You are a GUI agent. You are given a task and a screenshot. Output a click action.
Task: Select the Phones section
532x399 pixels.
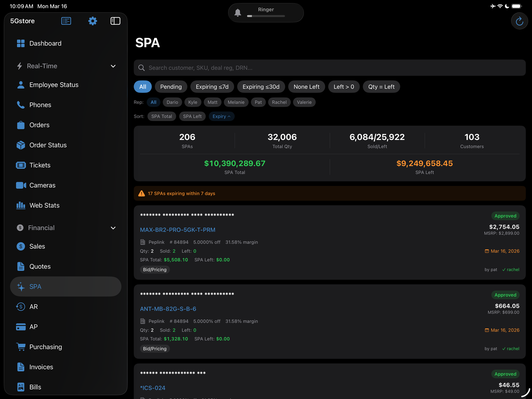pyautogui.click(x=40, y=105)
